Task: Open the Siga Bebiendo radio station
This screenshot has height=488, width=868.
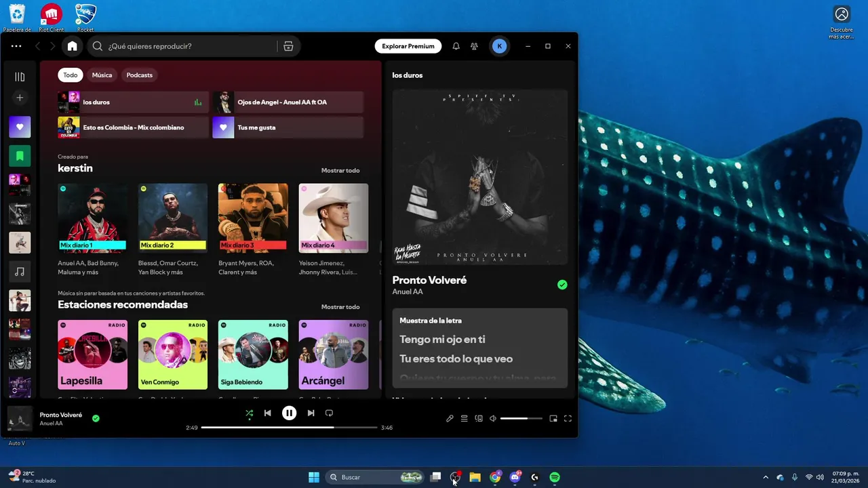Action: [253, 355]
